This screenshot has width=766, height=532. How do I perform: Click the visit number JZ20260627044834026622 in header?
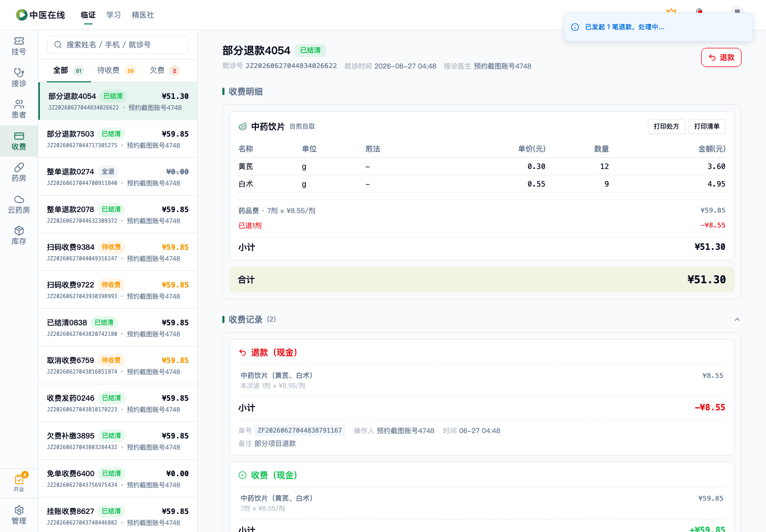pyautogui.click(x=291, y=66)
